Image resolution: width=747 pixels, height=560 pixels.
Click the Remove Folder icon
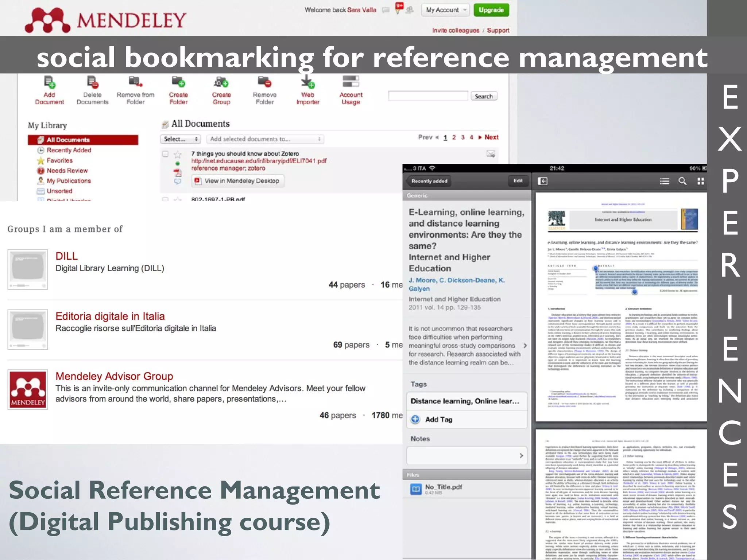tap(264, 82)
